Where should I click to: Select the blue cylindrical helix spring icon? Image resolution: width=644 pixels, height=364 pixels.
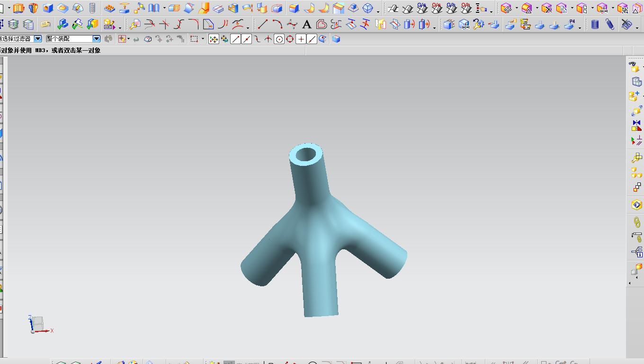pyautogui.click(x=595, y=25)
